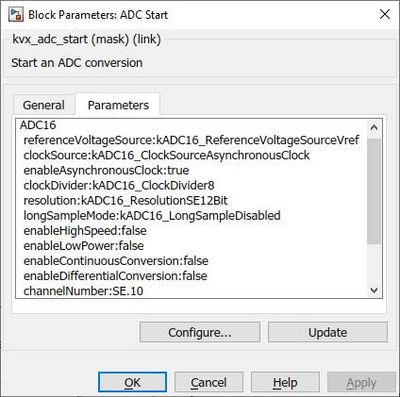
Task: Select the Parameters tab
Action: (118, 105)
